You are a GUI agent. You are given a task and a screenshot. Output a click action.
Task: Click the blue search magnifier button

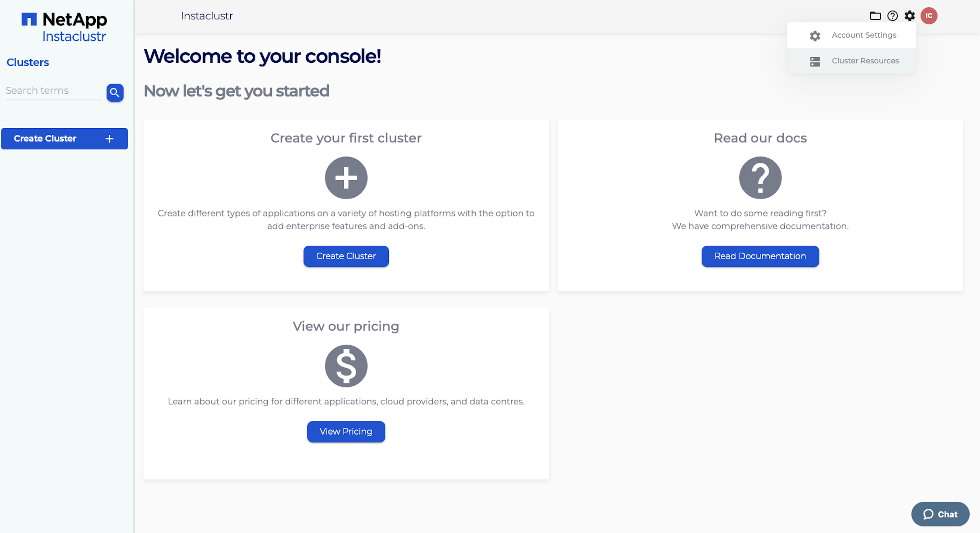coord(115,93)
